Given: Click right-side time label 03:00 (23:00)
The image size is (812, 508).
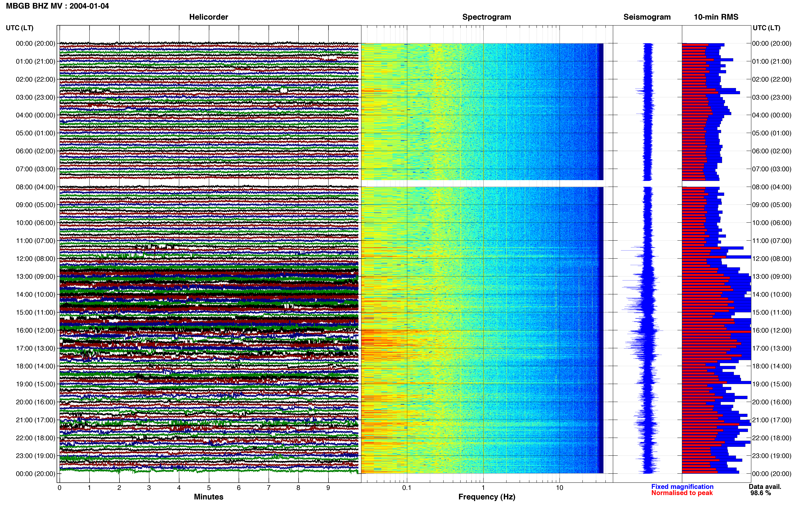Looking at the screenshot, I should 772,97.
